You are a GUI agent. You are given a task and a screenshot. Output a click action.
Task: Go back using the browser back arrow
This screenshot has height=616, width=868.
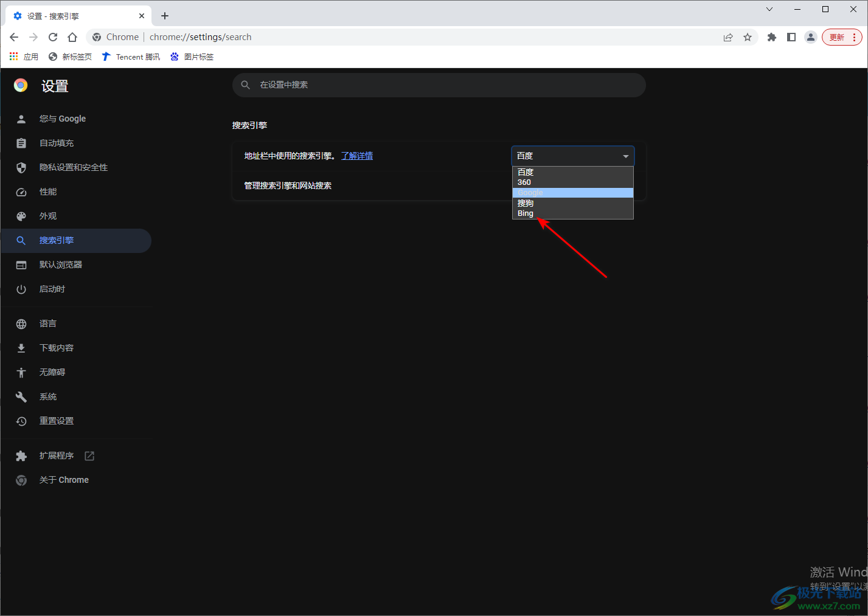(x=14, y=37)
